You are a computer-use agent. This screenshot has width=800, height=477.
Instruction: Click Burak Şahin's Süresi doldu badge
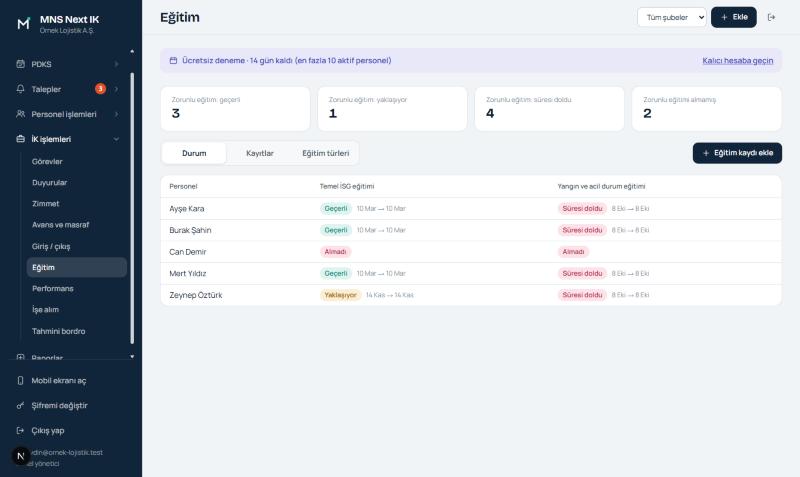pyautogui.click(x=582, y=230)
